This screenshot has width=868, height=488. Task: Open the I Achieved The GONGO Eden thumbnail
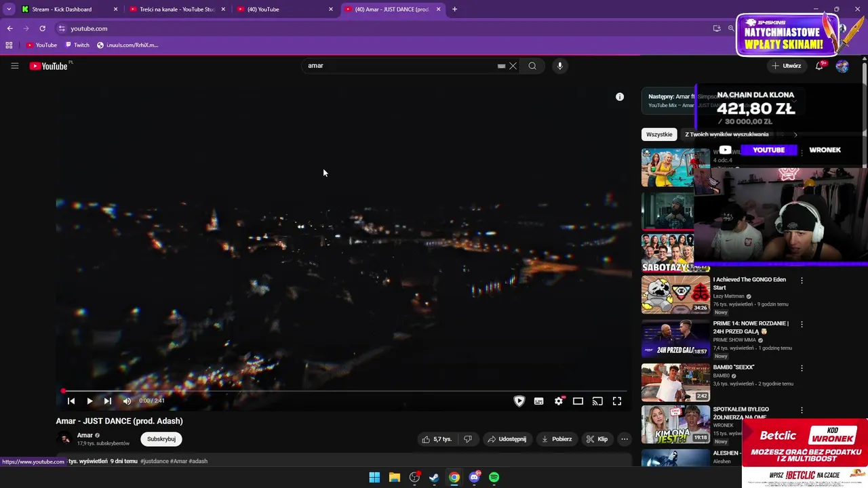pos(675,295)
